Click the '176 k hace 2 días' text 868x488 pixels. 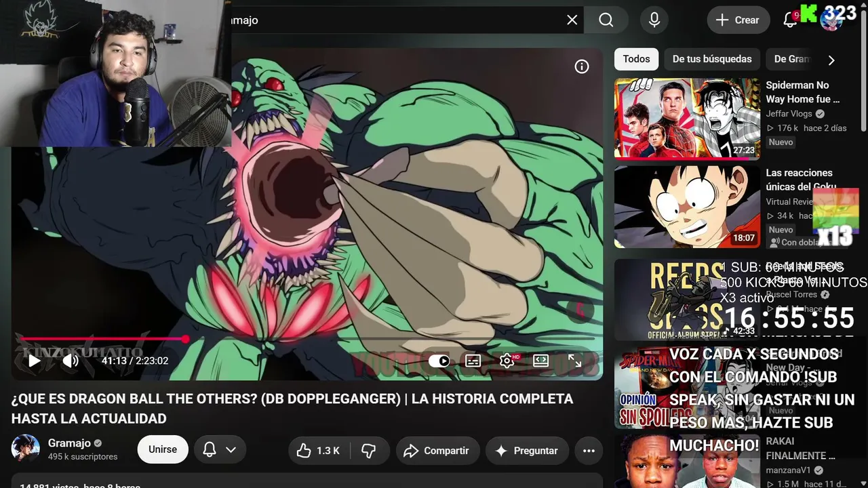click(x=806, y=128)
